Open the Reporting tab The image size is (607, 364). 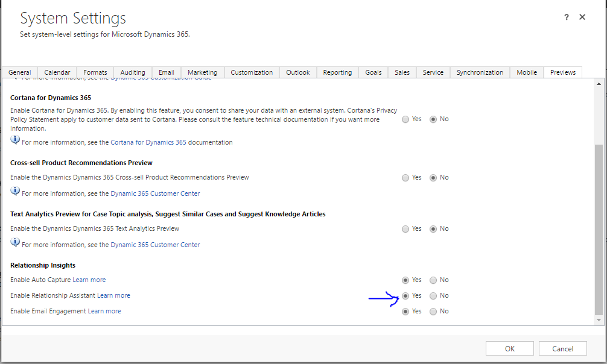pos(337,72)
